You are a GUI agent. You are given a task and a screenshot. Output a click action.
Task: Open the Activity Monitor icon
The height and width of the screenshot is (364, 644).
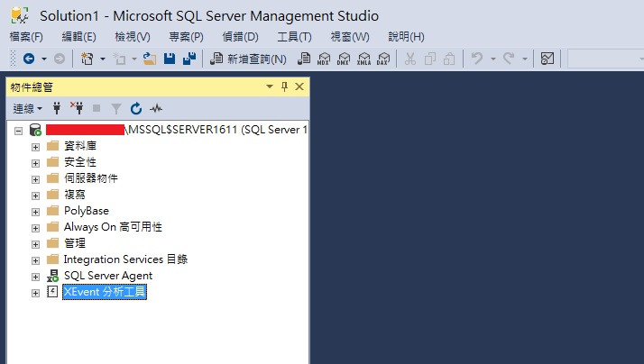coord(156,108)
